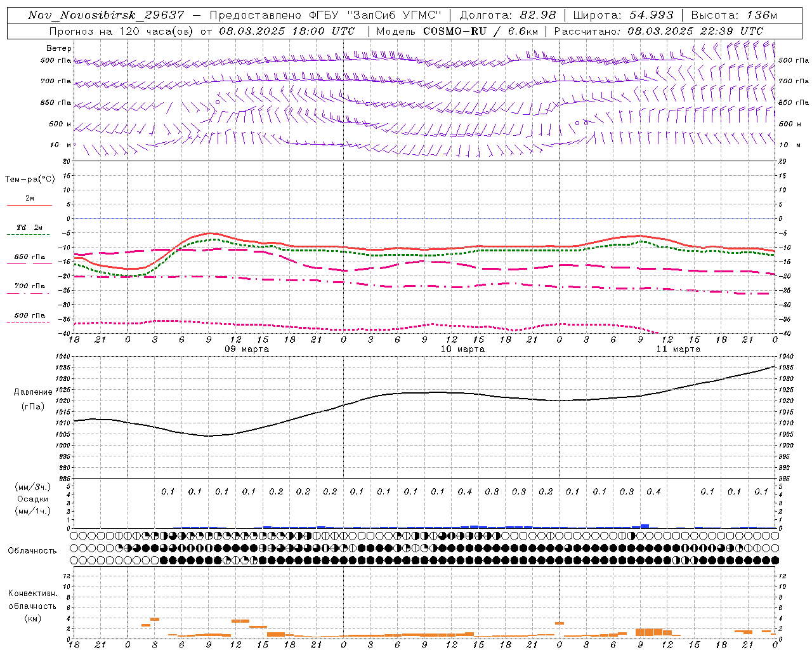Viewport: 812px width, 650px height.
Task: Click the model name COSMO-RU / 6.6км
Action: (481, 31)
